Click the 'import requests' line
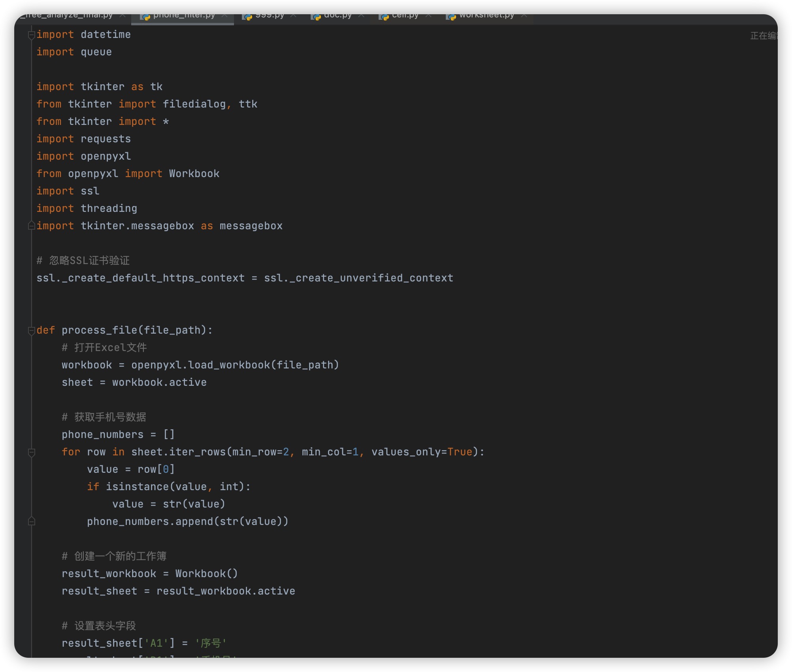792x672 pixels. tap(84, 139)
